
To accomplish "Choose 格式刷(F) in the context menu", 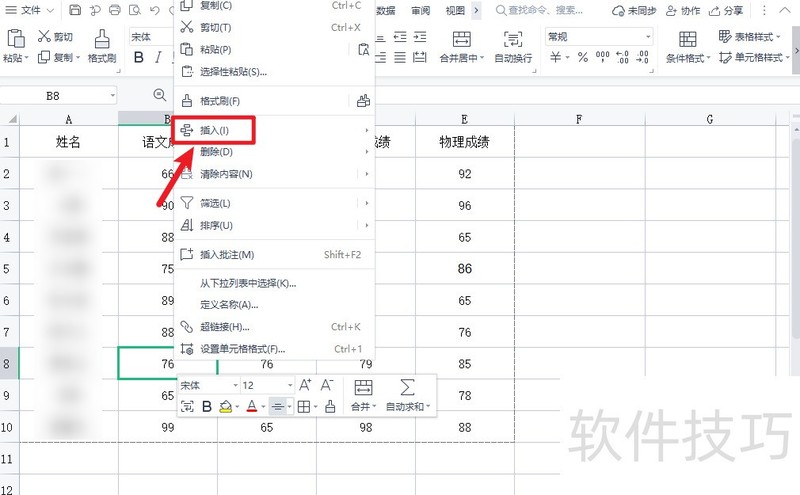I will coord(263,101).
